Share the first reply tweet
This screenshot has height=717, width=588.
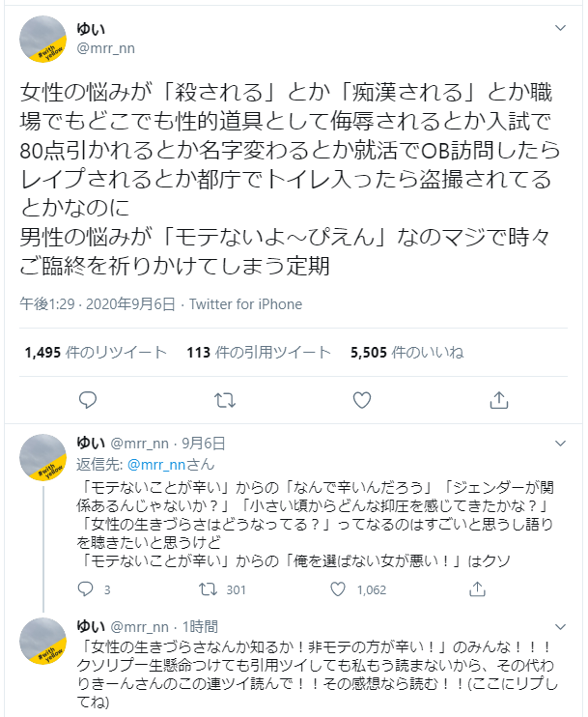pyautogui.click(x=477, y=589)
